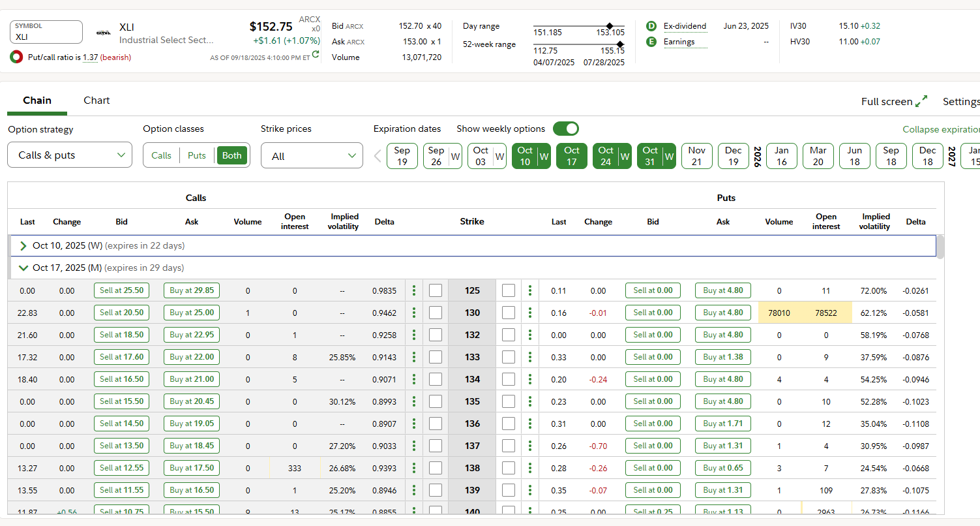Screen dimensions: 980x526
Task: Click the refresh quote icon
Action: pos(316,55)
